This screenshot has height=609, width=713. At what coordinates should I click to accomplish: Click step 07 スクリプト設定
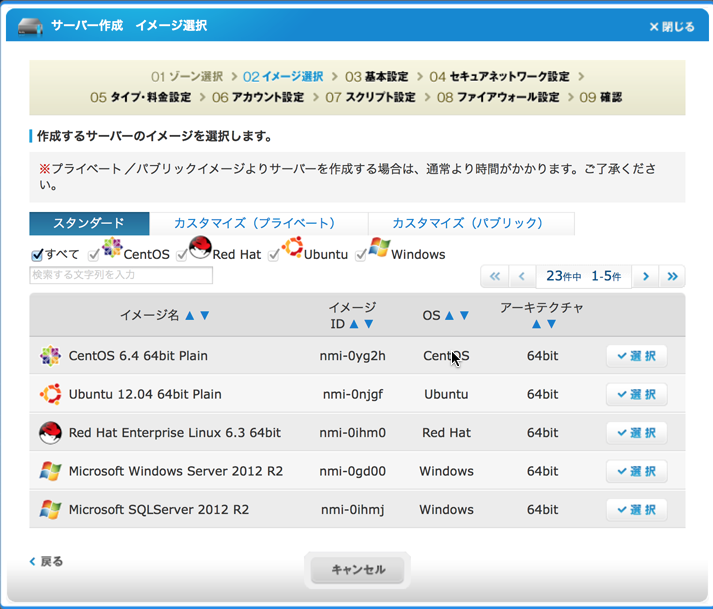(x=370, y=97)
